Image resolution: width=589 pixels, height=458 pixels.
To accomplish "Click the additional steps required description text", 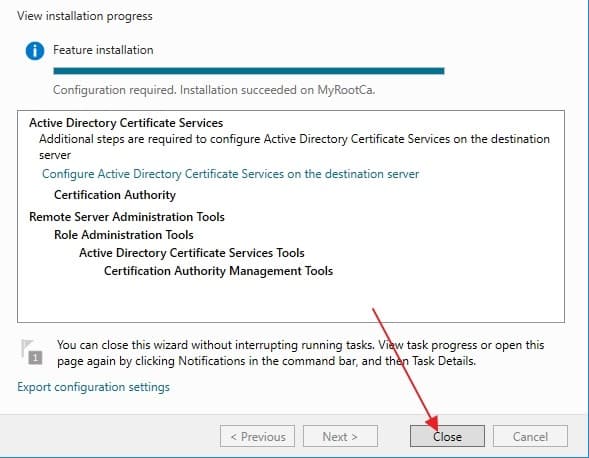I will 294,147.
